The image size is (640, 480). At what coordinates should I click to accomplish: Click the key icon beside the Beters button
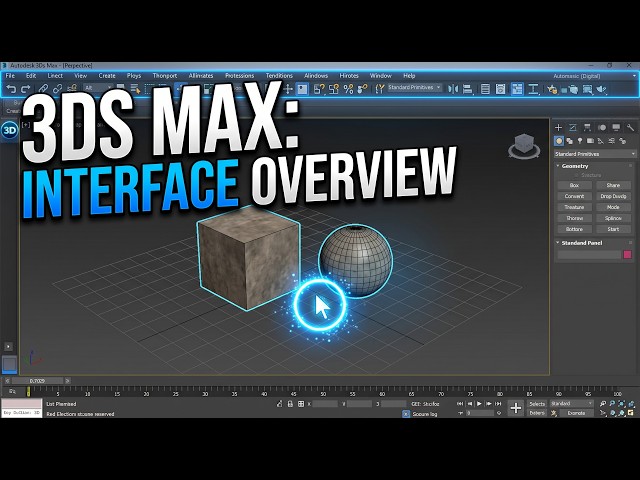(554, 413)
